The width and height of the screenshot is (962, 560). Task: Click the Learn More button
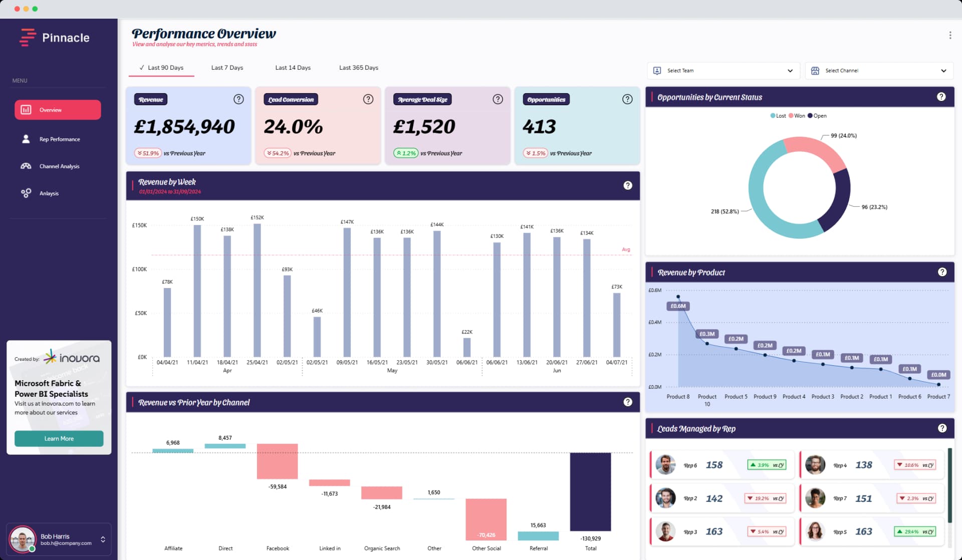pos(59,438)
